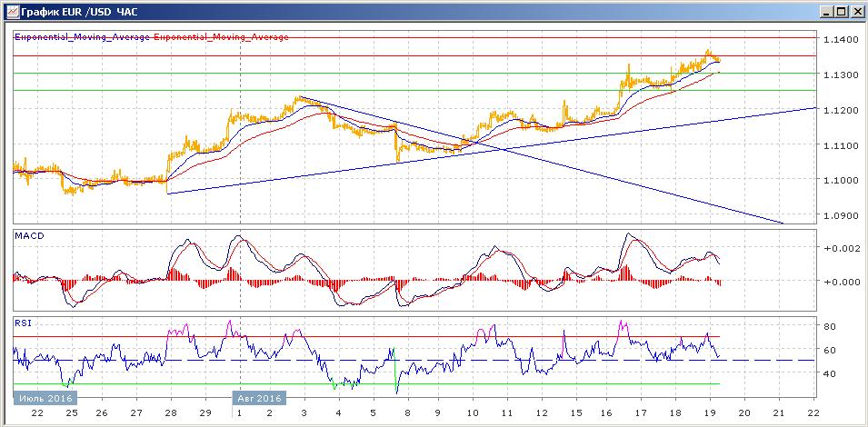Viewport: 868px width, 427px height.
Task: Click the 1.1000 price axis label
Action: click(x=841, y=180)
